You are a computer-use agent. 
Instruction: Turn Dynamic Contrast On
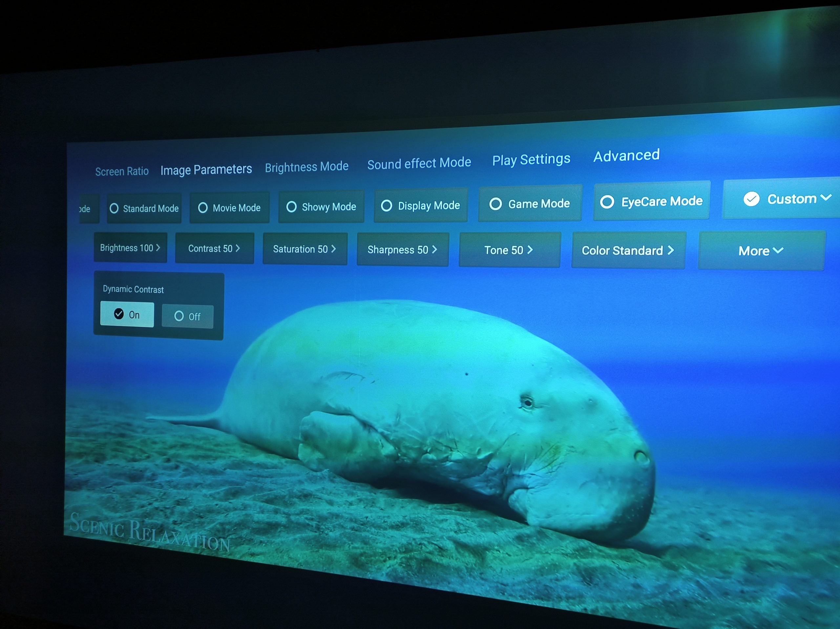click(x=127, y=314)
